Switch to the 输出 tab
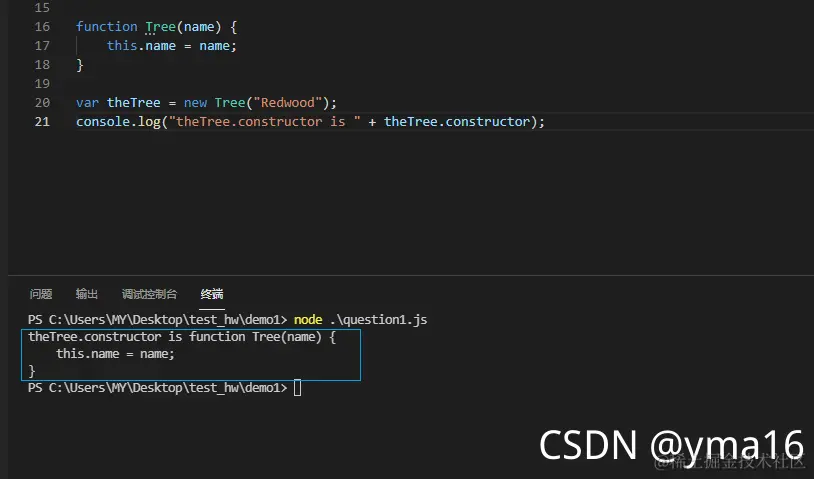This screenshot has height=479, width=814. point(87,294)
